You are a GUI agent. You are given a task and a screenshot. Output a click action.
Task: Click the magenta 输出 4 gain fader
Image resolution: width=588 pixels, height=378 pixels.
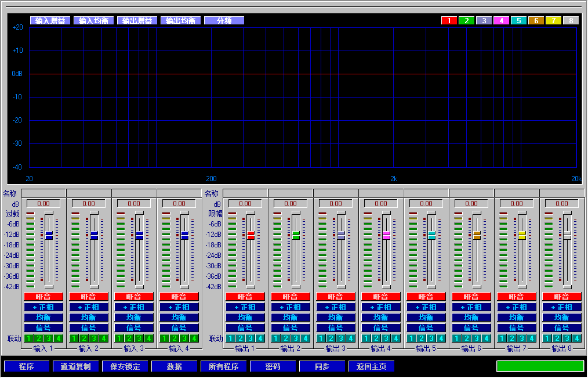(x=386, y=235)
